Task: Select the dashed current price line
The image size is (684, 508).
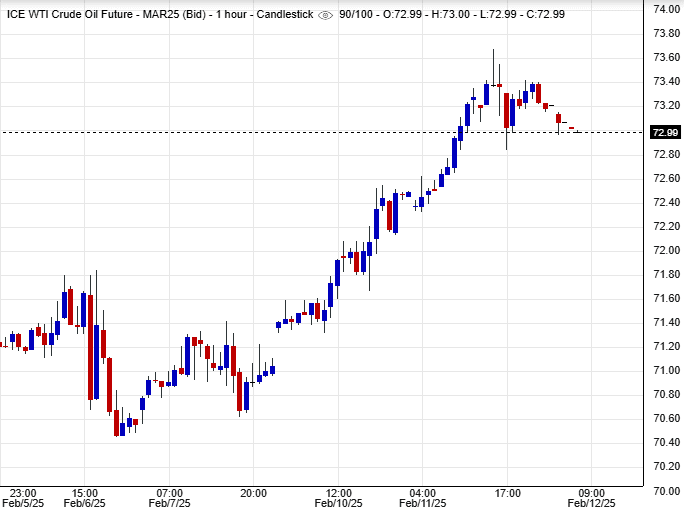Action: click(300, 132)
